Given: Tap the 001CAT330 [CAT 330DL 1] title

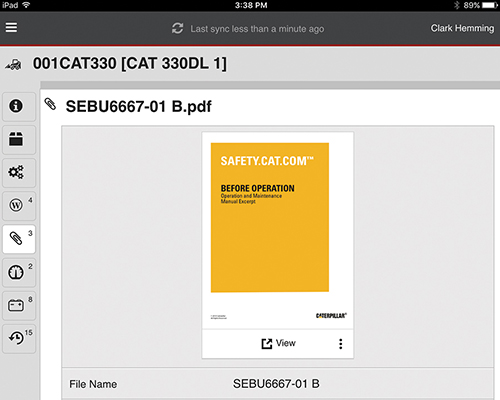Looking at the screenshot, I should coord(130,64).
